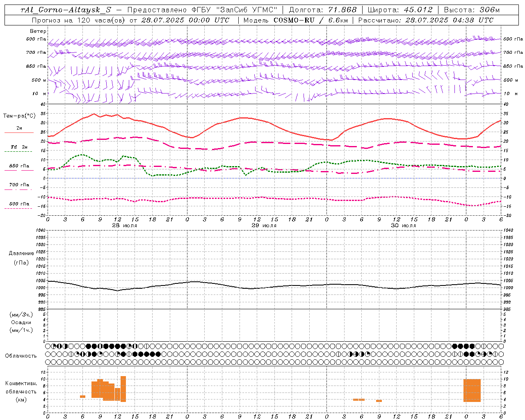The image size is (525, 420).
Task: Click the Тем-ра(°C) temperature panel title
Action: click(x=19, y=116)
